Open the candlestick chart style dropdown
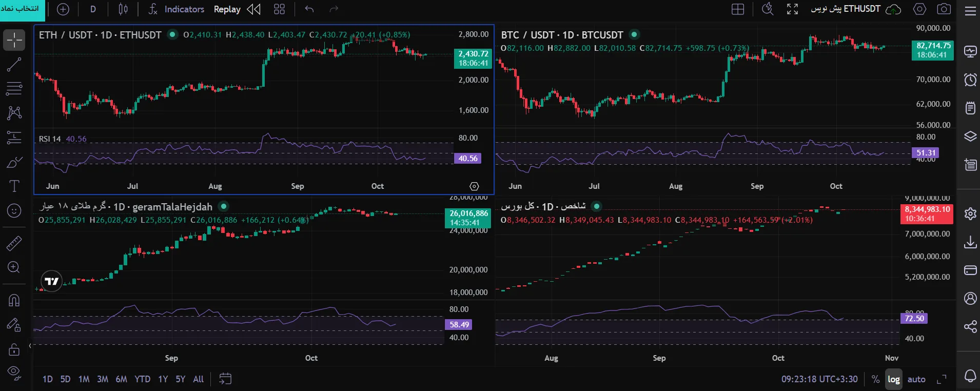 click(123, 9)
